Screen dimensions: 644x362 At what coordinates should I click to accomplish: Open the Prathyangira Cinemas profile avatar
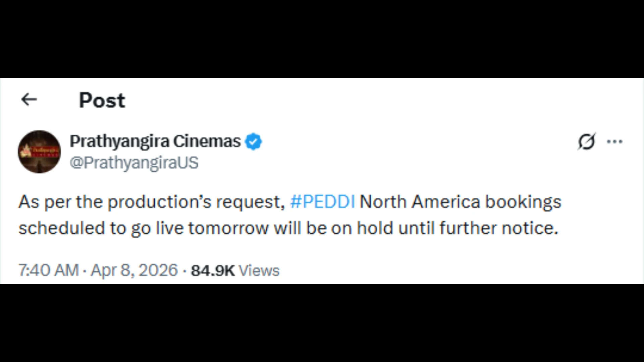[x=39, y=152]
